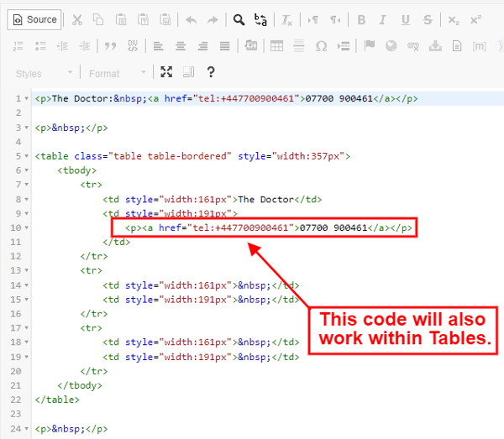Collapse fold arrow on line 24
This screenshot has width=504, height=439.
click(27, 429)
